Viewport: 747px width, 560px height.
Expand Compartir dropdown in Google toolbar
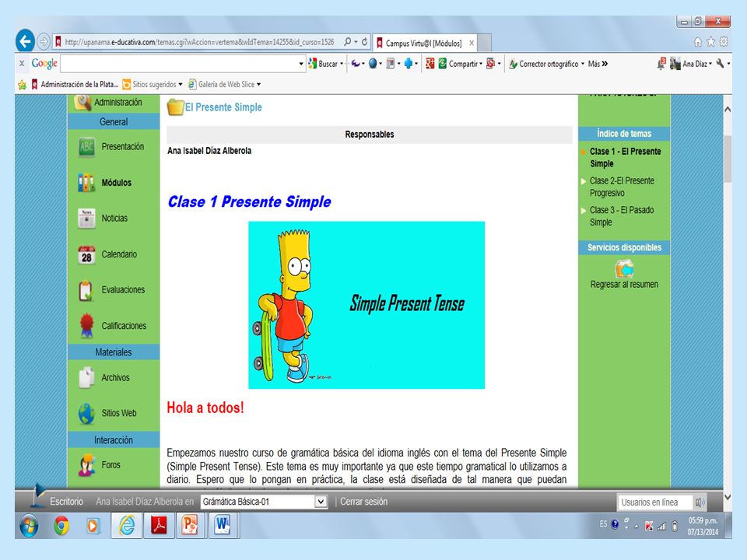pyautogui.click(x=481, y=64)
